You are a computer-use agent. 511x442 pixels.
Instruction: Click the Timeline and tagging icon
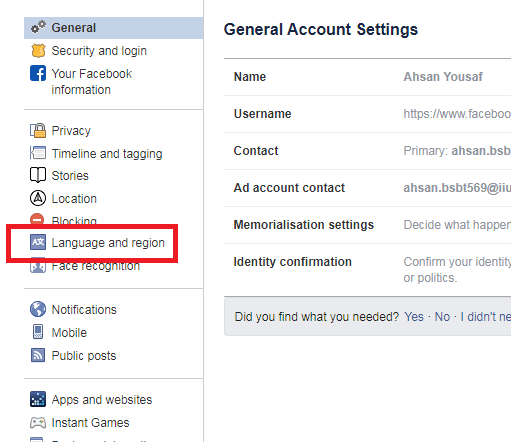(38, 153)
